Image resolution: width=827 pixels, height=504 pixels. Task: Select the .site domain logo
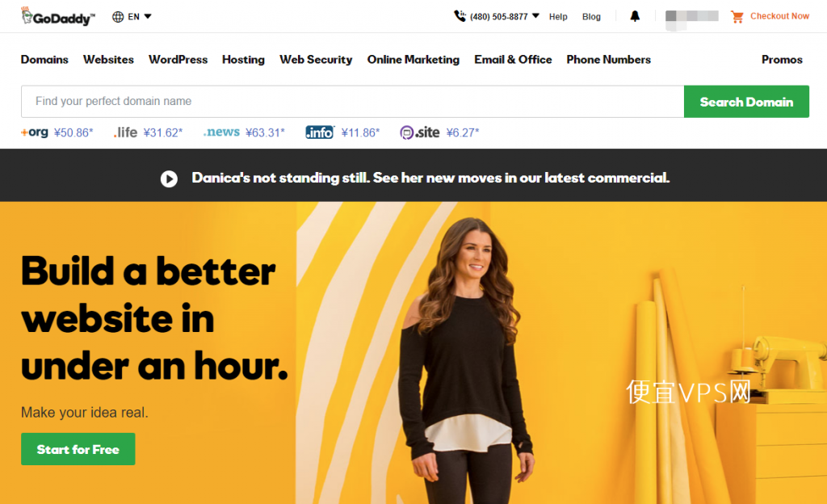(420, 132)
